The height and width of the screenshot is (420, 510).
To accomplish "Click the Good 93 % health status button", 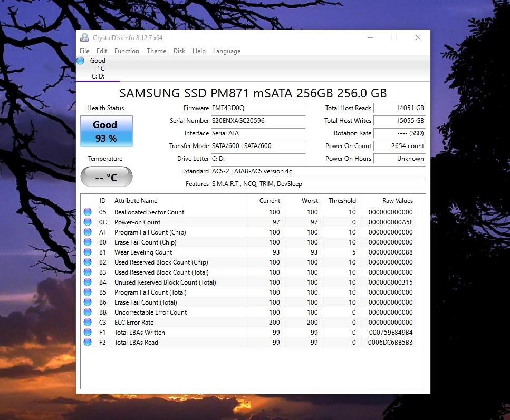I will [x=107, y=131].
